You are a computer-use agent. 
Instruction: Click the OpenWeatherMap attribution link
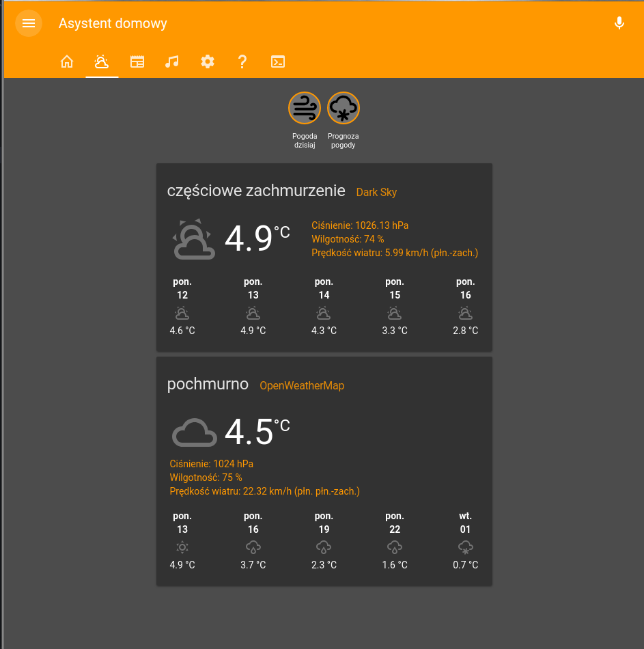coord(302,386)
